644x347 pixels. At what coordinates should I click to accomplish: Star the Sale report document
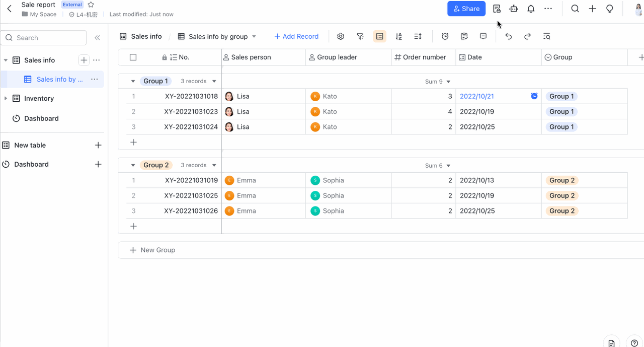[91, 5]
